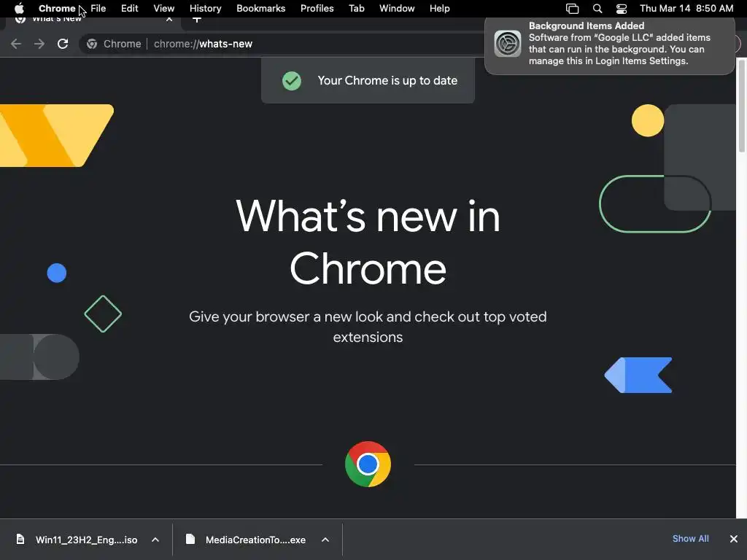The width and height of the screenshot is (747, 560).
Task: Click the Win11 iso file icon
Action: pos(20,539)
